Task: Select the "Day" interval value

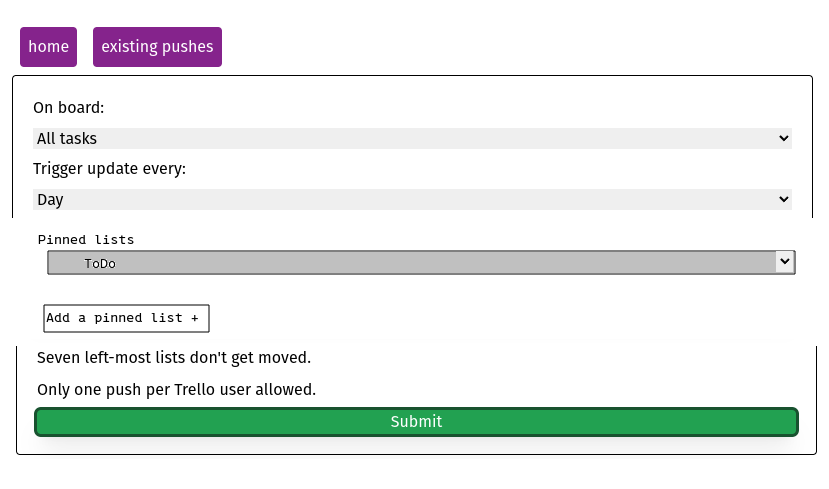Action: [50, 200]
